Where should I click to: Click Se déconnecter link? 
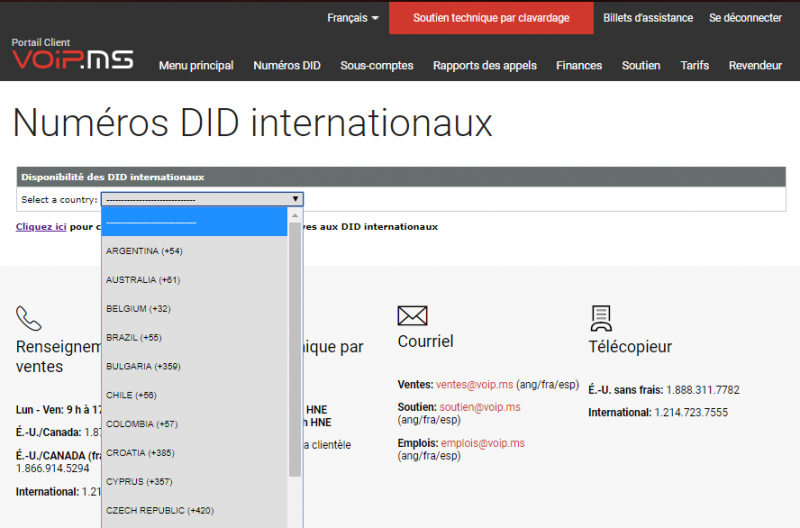tap(745, 18)
